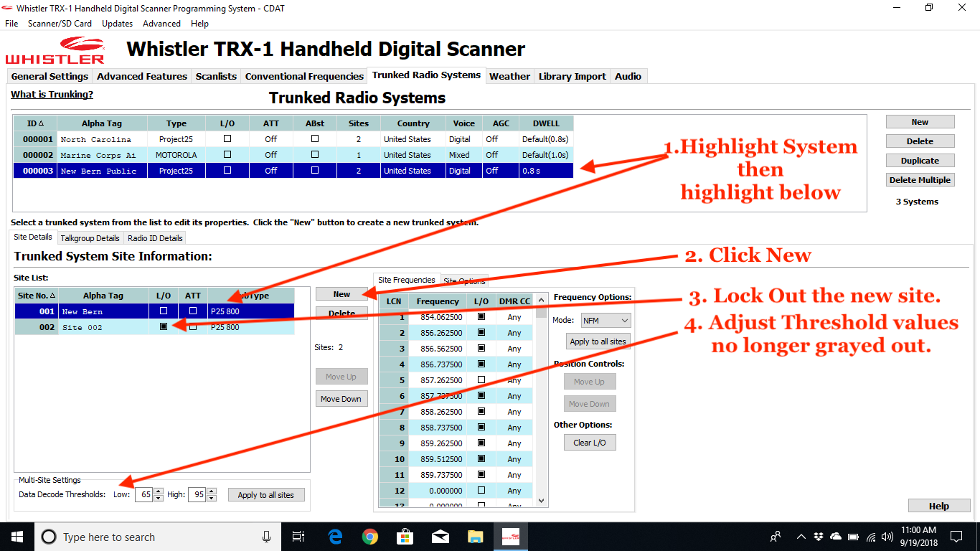Image resolution: width=980 pixels, height=551 pixels.
Task: Open the Windows Start menu
Action: [17, 537]
